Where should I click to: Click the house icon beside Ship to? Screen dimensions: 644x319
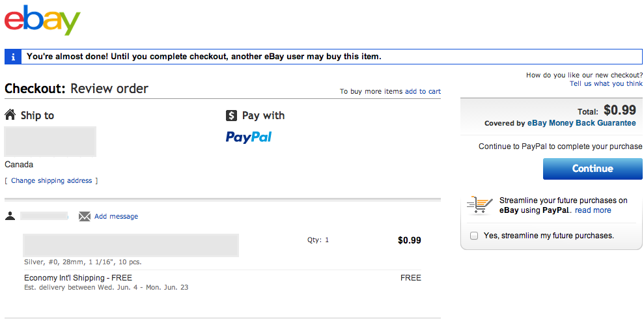(10, 115)
